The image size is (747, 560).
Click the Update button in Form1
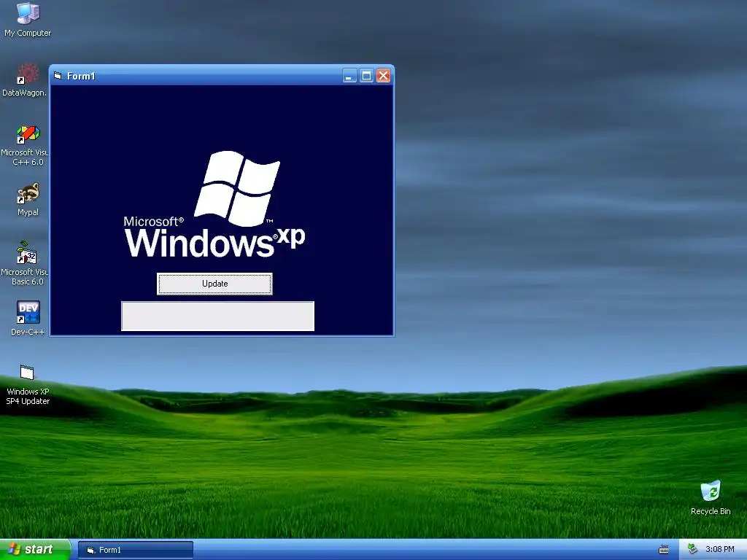click(x=215, y=284)
